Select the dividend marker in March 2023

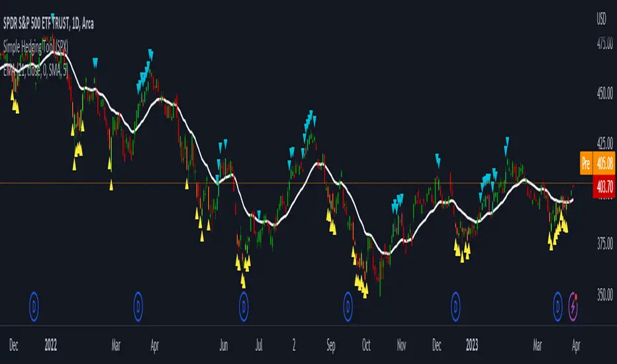pyautogui.click(x=558, y=306)
